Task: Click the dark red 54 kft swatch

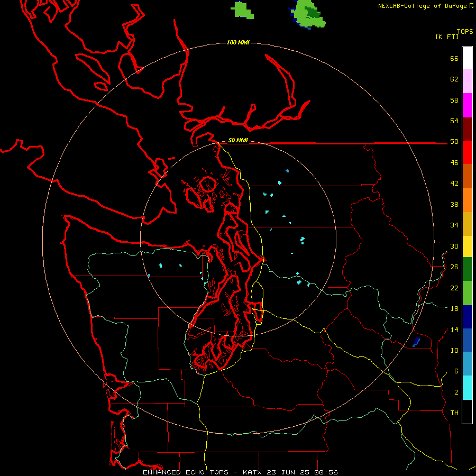Action: 467,129
